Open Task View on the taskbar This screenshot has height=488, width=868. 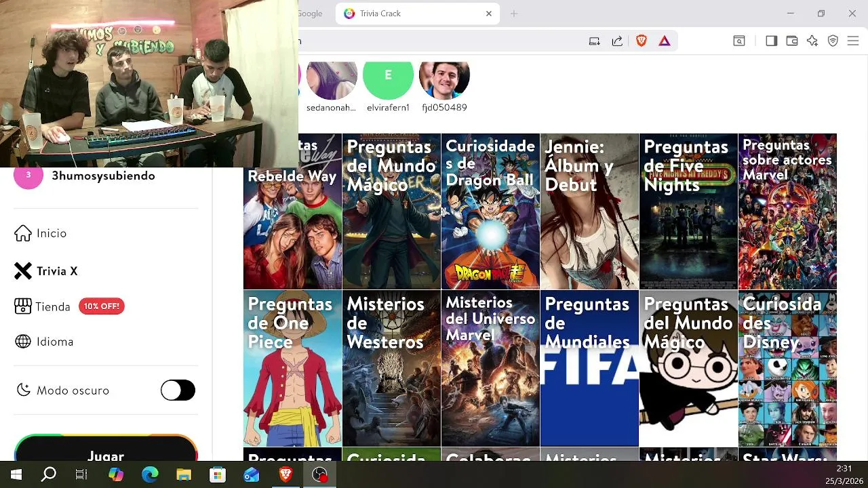pos(81,474)
